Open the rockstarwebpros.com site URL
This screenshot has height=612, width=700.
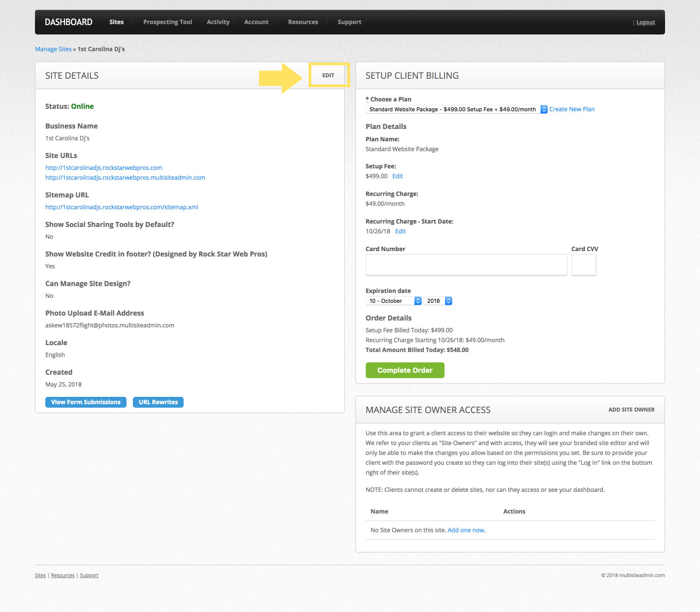click(x=104, y=168)
